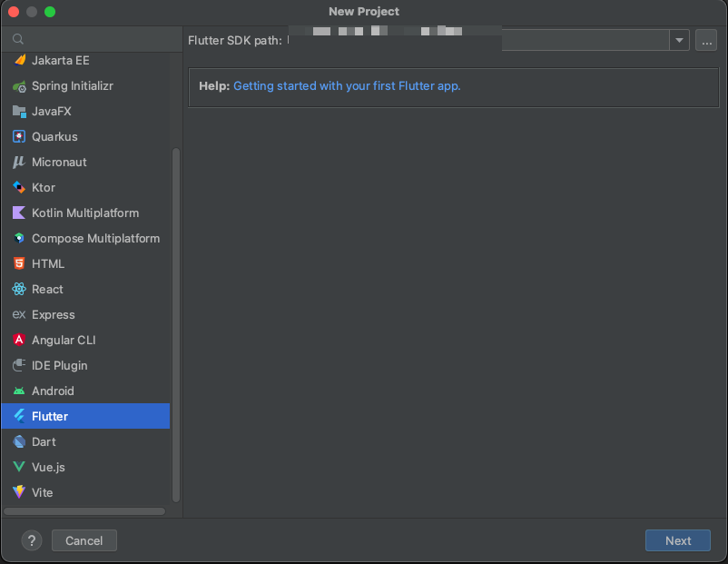Click the Cancel button
728x564 pixels.
click(84, 540)
